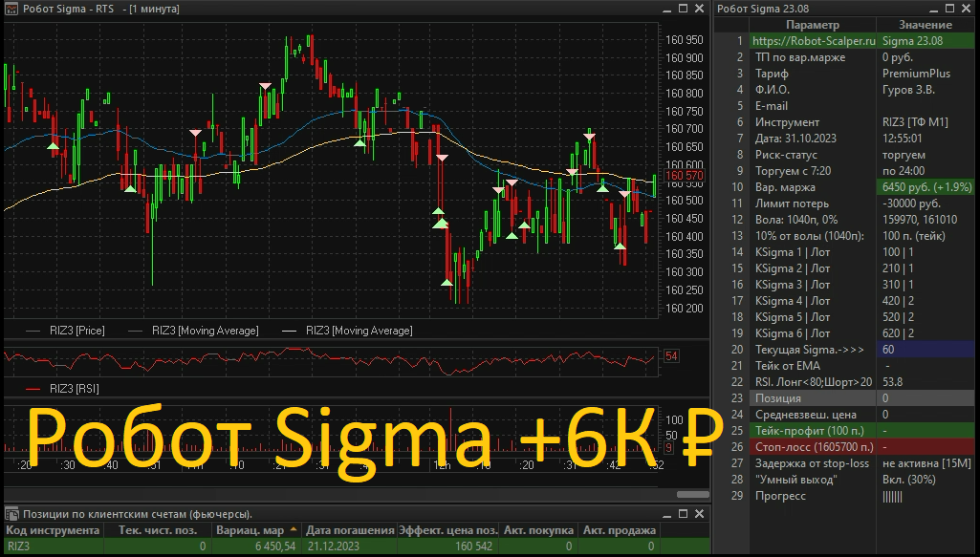This screenshot has height=557, width=980.
Task: Select the Инструмент RIZ3 [ТФ М1] value
Action: [x=926, y=122]
